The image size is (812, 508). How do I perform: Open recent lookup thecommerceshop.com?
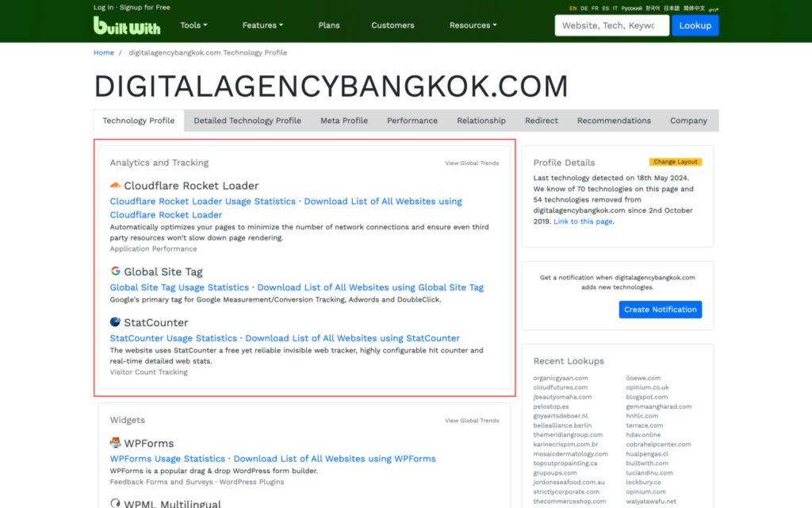(569, 502)
